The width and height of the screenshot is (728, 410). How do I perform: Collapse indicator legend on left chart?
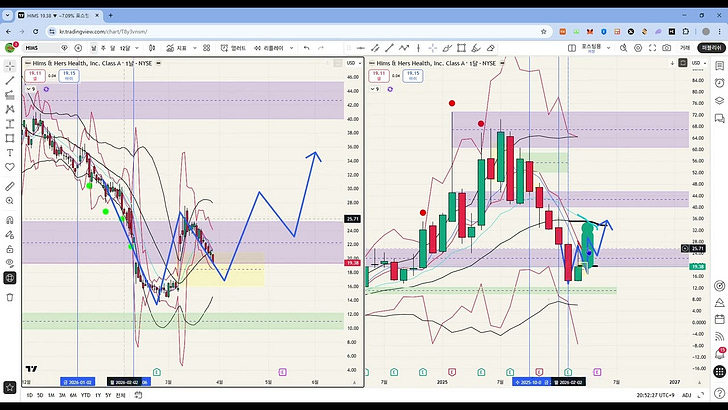(30, 89)
